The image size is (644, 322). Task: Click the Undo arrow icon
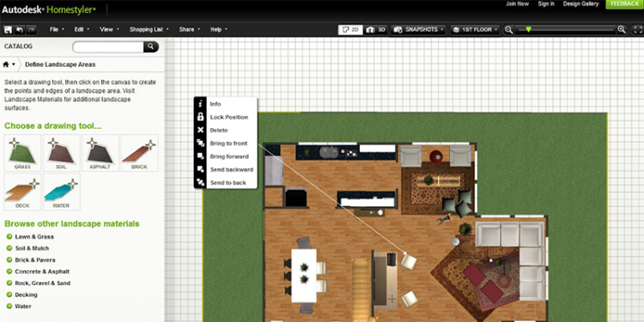[19, 29]
